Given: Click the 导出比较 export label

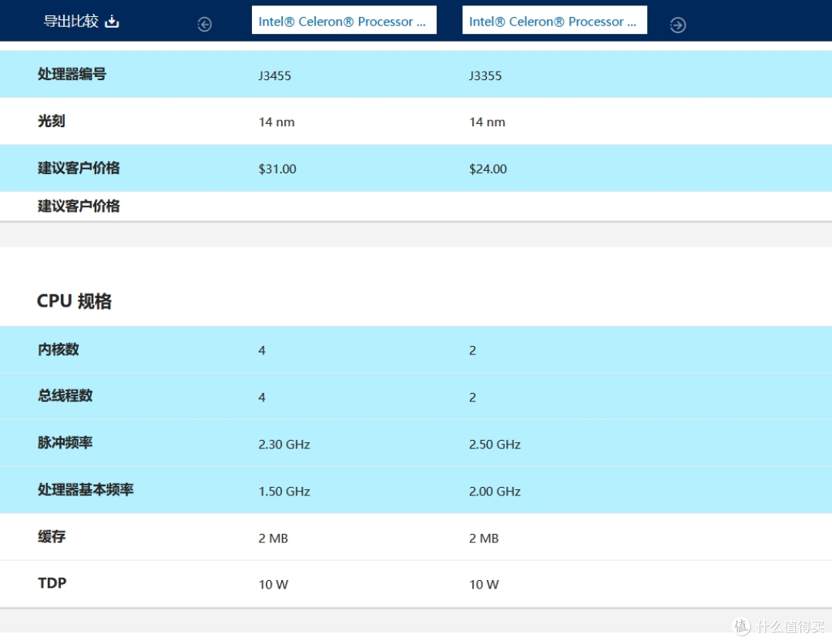Looking at the screenshot, I should [71, 22].
